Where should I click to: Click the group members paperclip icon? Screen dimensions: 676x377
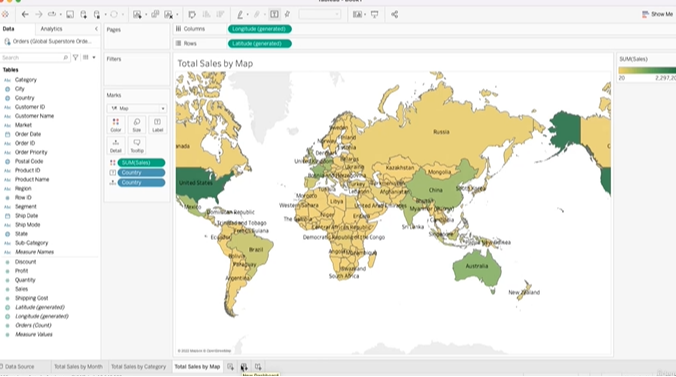tap(257, 15)
